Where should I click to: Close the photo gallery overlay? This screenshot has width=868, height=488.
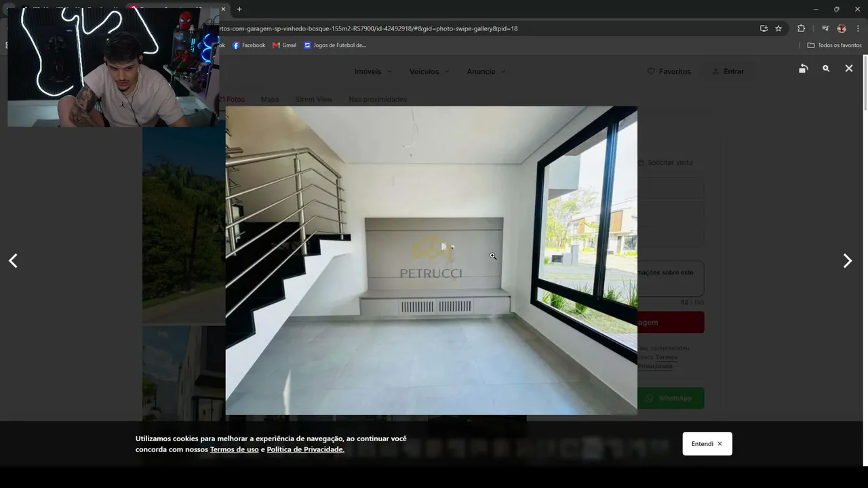[848, 68]
